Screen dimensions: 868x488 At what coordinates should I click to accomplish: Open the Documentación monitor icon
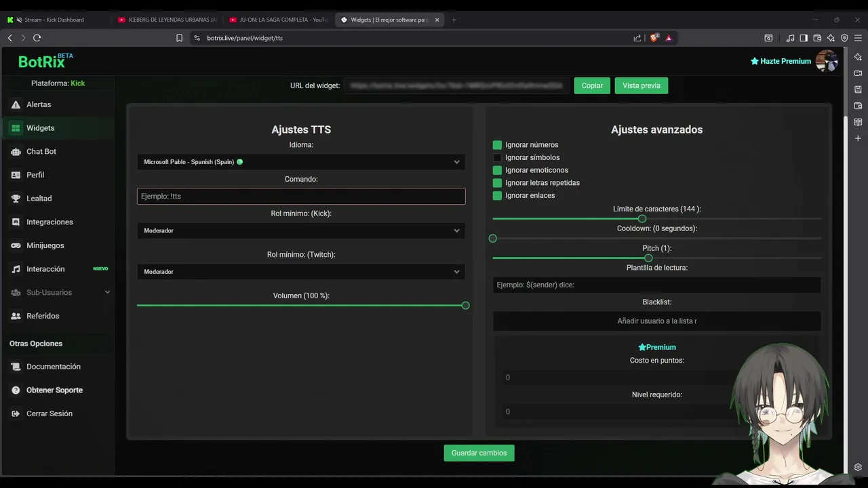[16, 367]
